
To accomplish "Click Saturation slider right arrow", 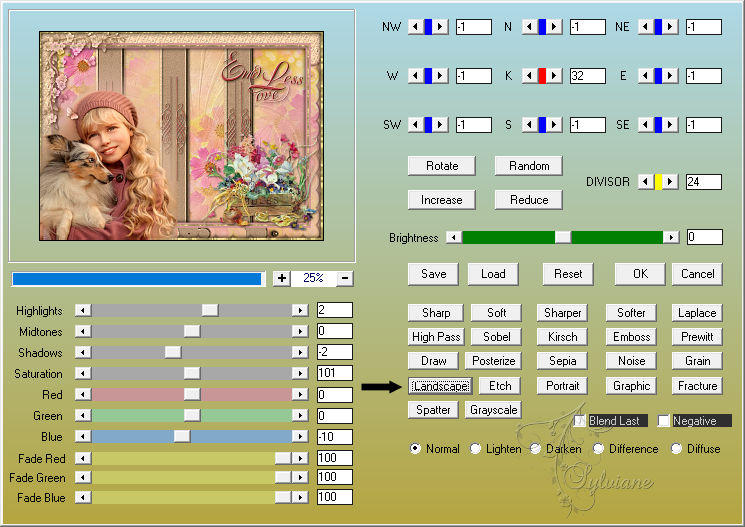I will pos(300,373).
